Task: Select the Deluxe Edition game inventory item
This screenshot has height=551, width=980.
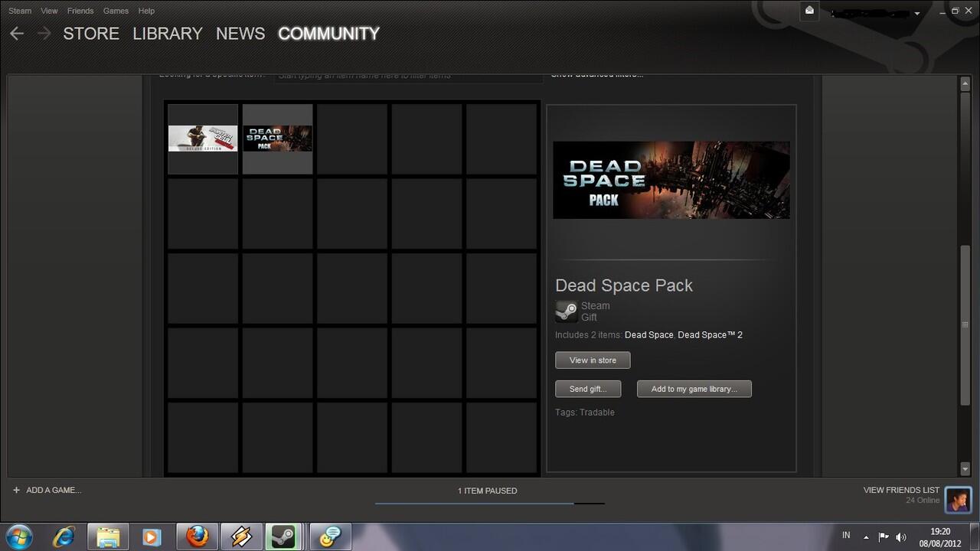Action: 203,139
